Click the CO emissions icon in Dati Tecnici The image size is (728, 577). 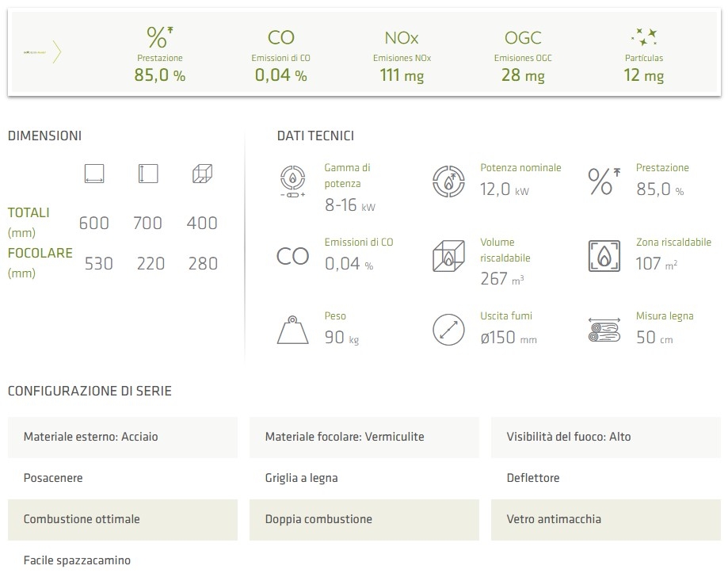click(292, 256)
